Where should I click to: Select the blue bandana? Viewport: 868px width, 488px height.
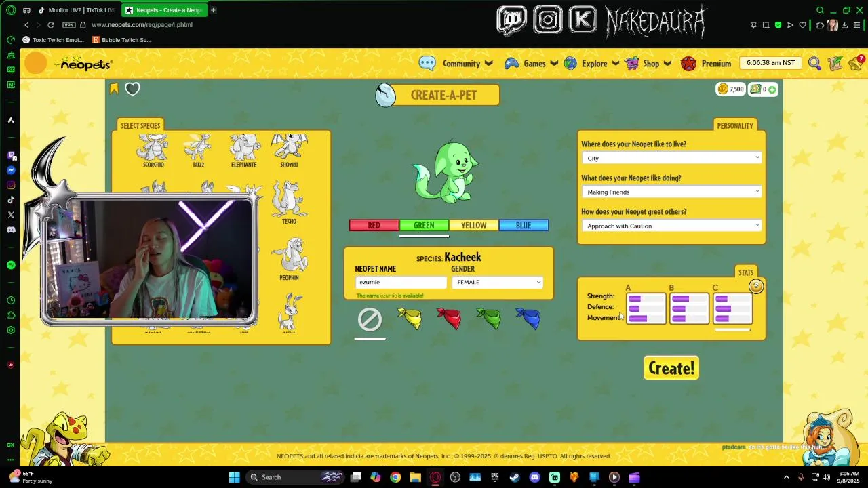click(528, 319)
